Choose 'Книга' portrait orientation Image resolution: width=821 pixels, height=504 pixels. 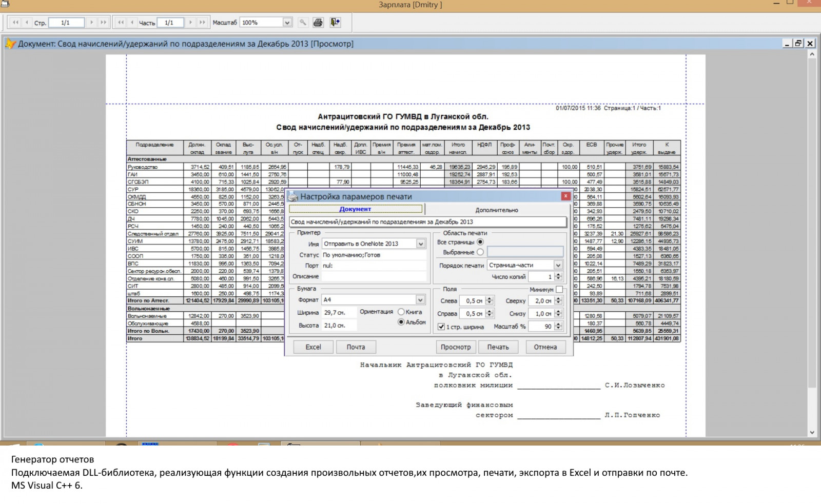click(401, 312)
